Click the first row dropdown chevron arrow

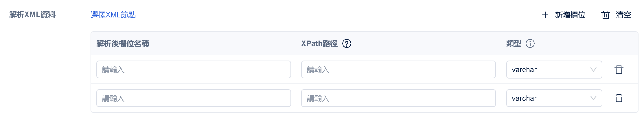593,70
